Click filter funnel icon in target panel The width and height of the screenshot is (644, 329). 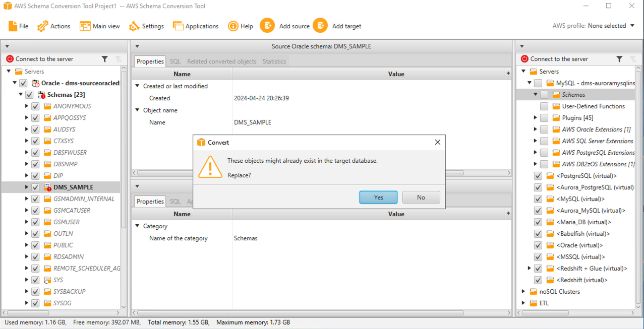[619, 59]
